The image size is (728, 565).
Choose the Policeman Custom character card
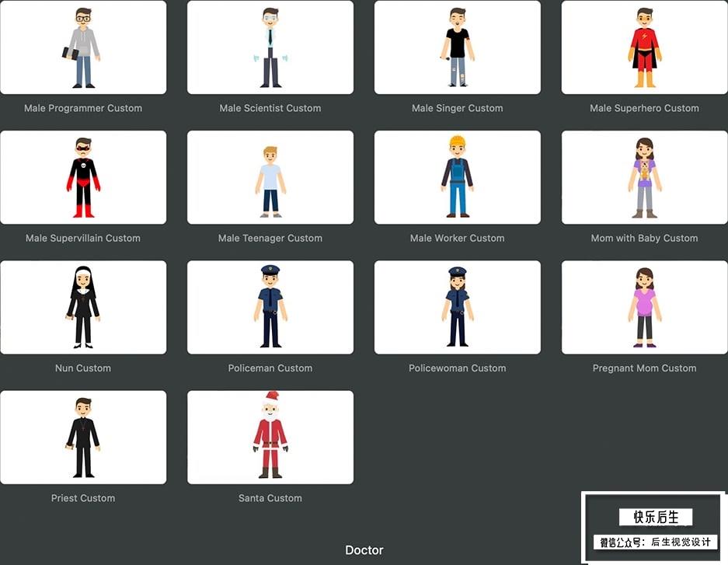(270, 307)
